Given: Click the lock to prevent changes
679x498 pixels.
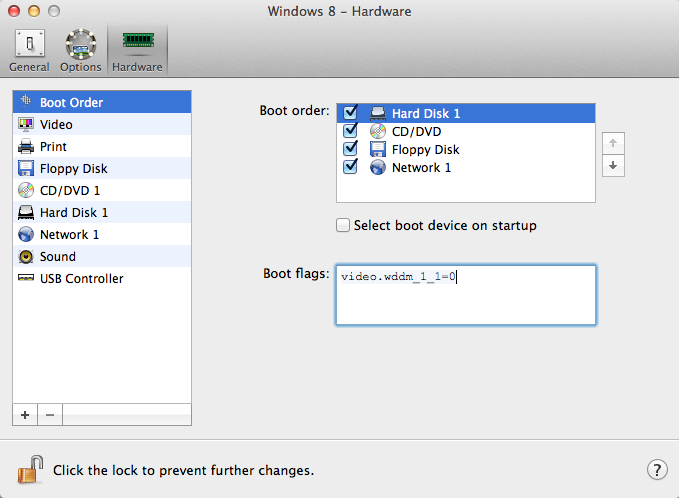Looking at the screenshot, I should (x=30, y=469).
